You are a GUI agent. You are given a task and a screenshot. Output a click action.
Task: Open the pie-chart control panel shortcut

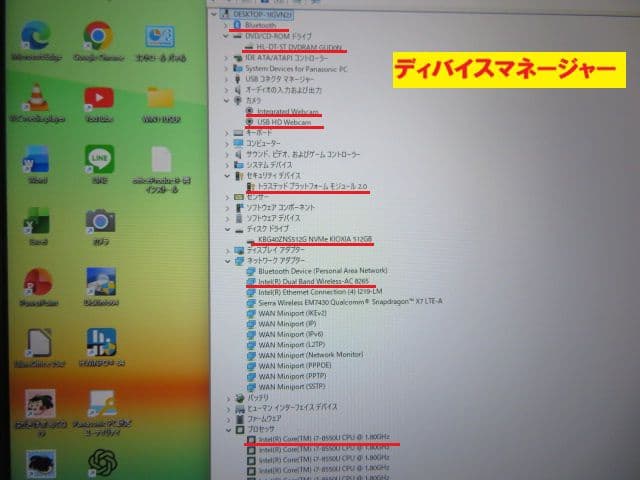click(x=160, y=37)
